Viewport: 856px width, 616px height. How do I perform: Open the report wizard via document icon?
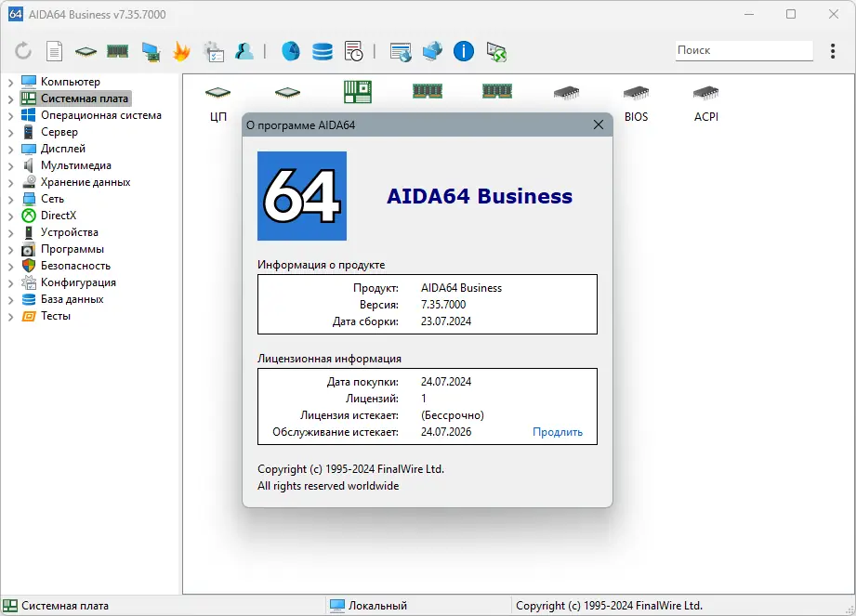point(54,51)
